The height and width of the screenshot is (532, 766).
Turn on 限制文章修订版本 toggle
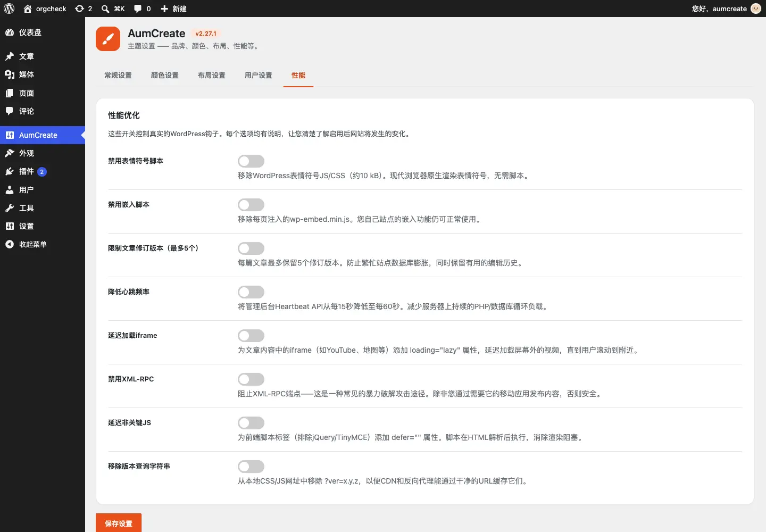click(x=251, y=248)
